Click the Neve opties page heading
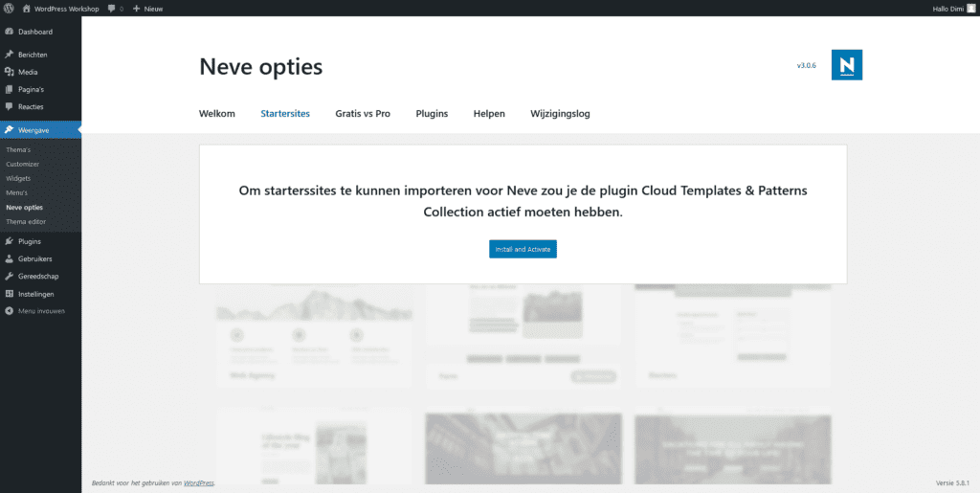 [x=260, y=67]
